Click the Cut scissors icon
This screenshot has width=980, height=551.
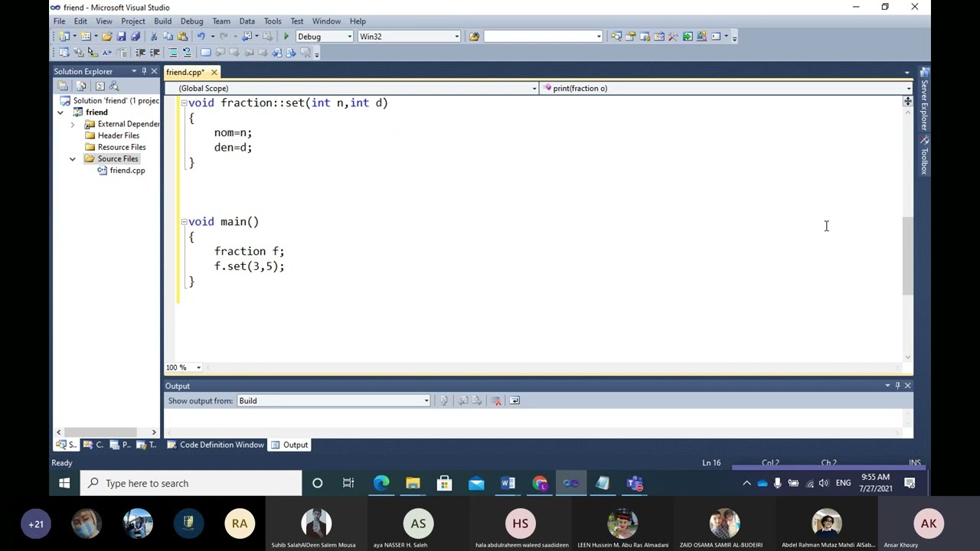(154, 36)
